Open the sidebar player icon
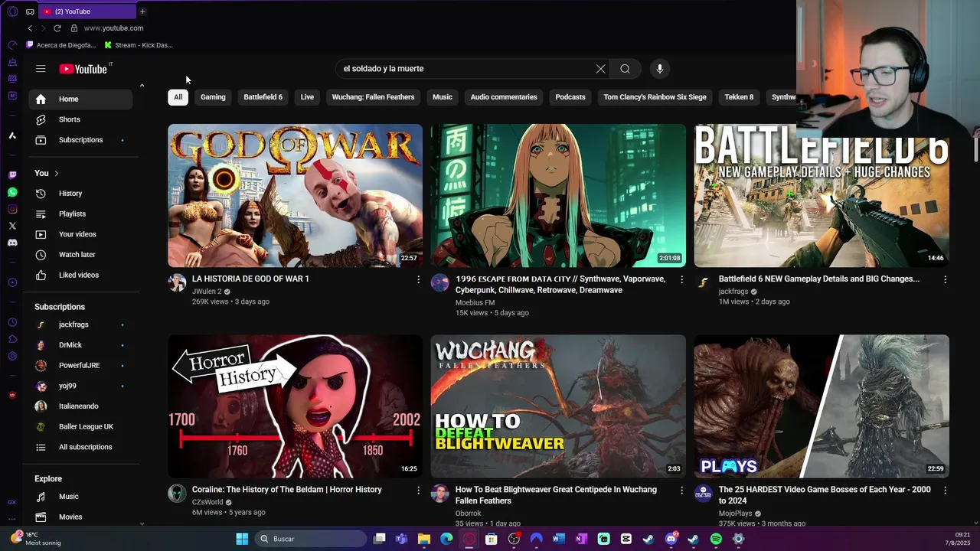980x551 pixels. coord(12,282)
